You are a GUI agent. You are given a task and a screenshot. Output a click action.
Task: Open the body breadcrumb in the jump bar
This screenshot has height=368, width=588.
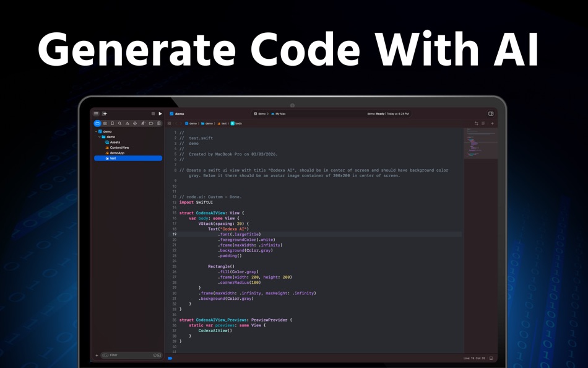coord(239,123)
